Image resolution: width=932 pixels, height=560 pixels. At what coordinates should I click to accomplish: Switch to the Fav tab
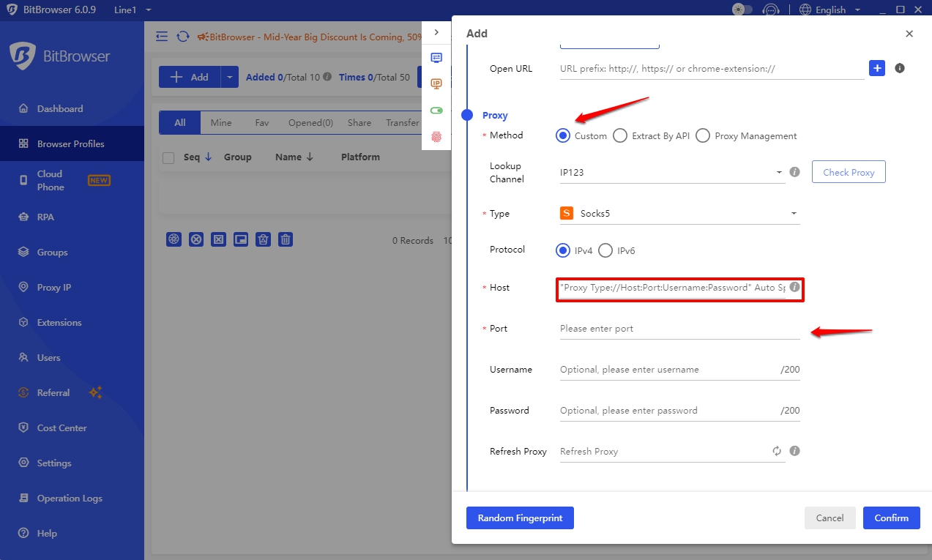point(262,123)
